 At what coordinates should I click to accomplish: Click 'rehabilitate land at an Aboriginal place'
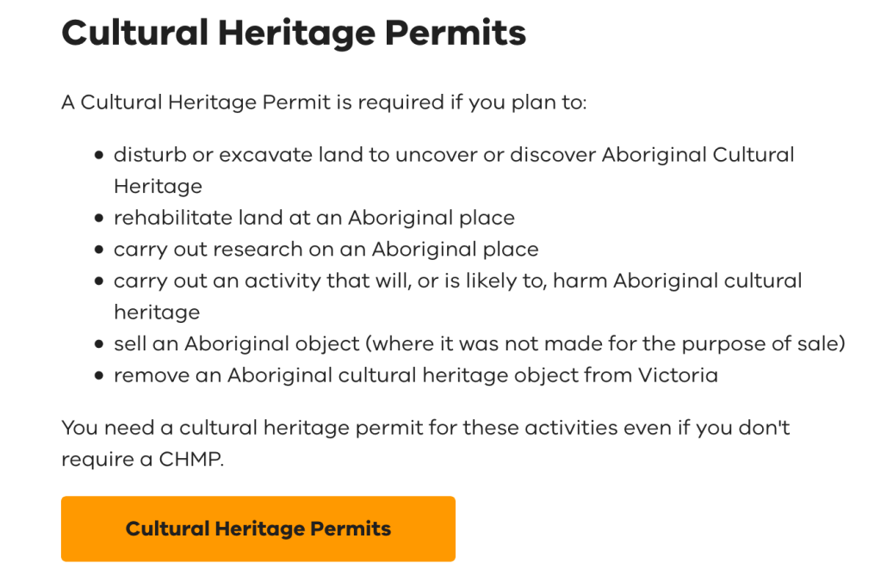pyautogui.click(x=313, y=218)
